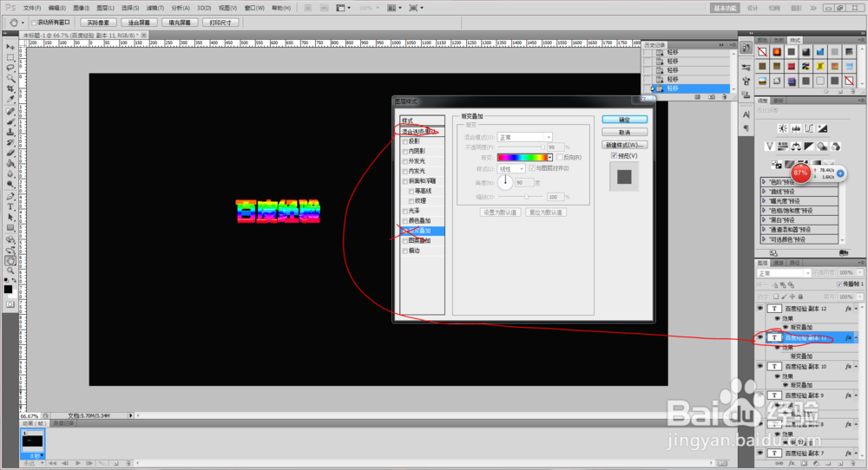This screenshot has height=470, width=868.
Task: Expand the "可选颜色"预设 presets
Action: (764, 239)
